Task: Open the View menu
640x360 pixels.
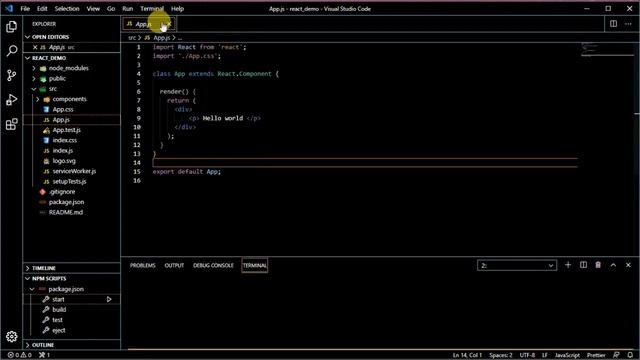Action: [x=93, y=9]
